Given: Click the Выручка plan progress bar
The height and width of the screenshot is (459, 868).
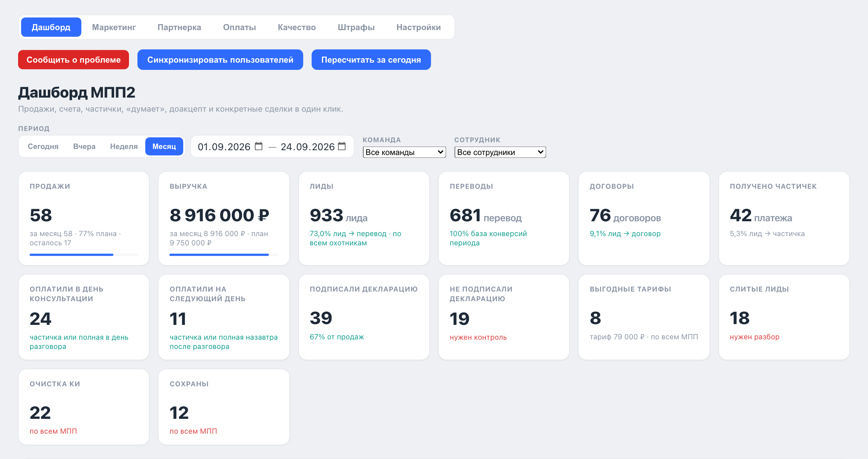Looking at the screenshot, I should click(224, 255).
